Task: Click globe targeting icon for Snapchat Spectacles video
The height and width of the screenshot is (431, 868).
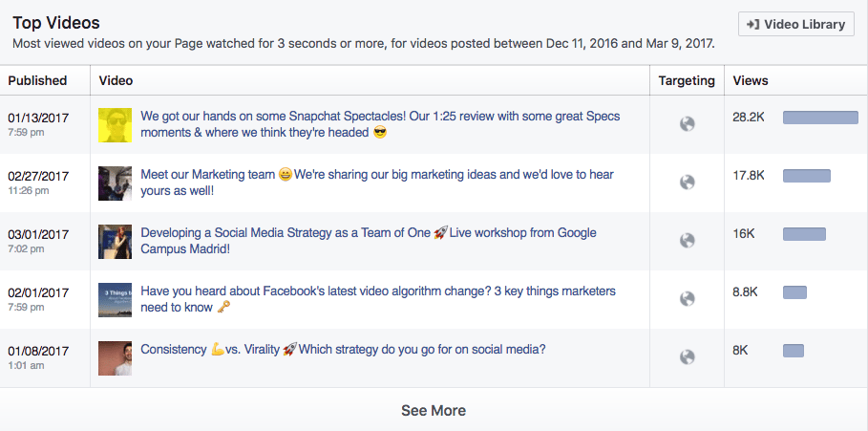Action: (687, 124)
